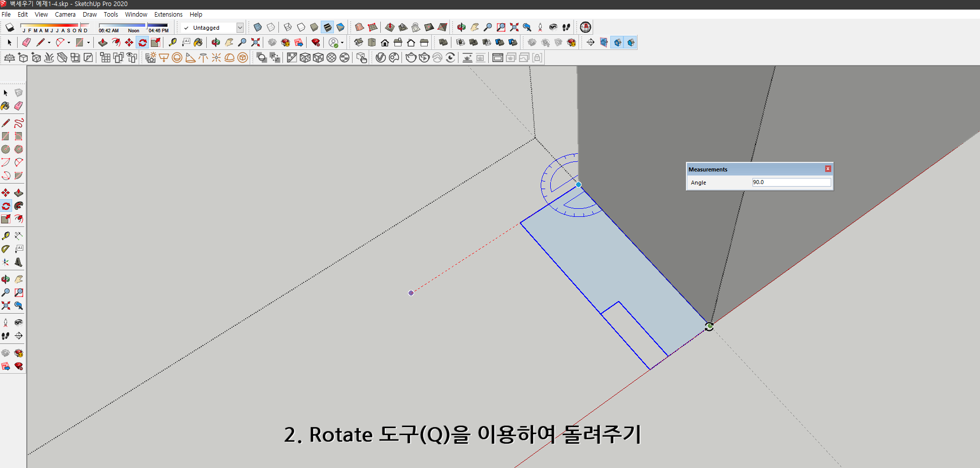Select the Orbit tool
Image resolution: width=980 pixels, height=468 pixels.
pyautogui.click(x=6, y=278)
